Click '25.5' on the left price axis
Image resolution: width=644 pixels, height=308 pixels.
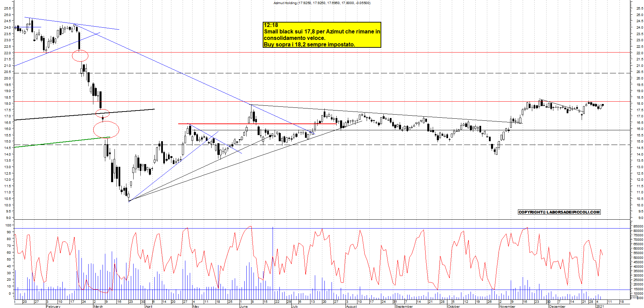pyautogui.click(x=7, y=8)
